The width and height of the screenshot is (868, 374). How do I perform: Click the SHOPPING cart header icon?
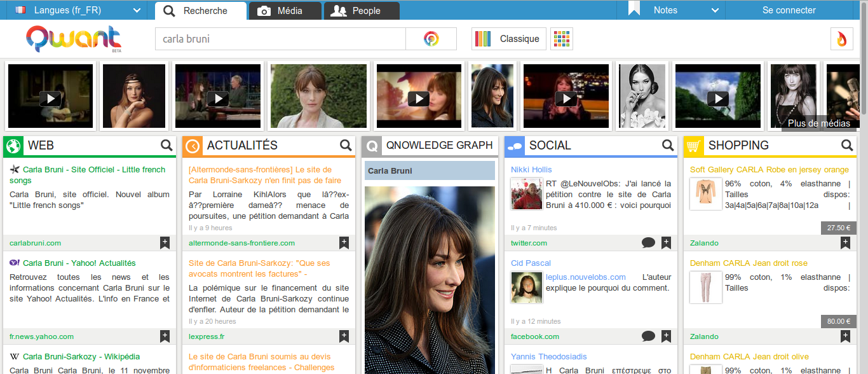(x=694, y=146)
